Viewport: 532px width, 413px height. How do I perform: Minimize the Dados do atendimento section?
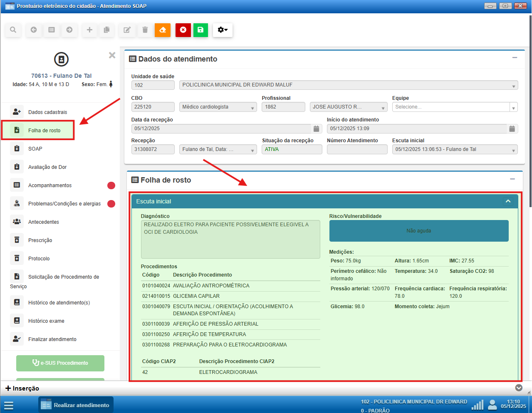(515, 58)
